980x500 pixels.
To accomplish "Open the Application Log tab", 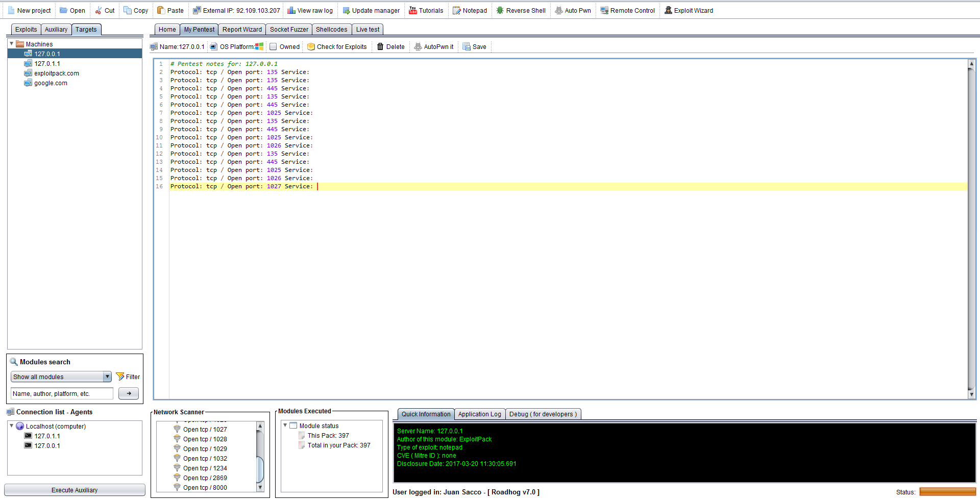I will click(x=479, y=414).
